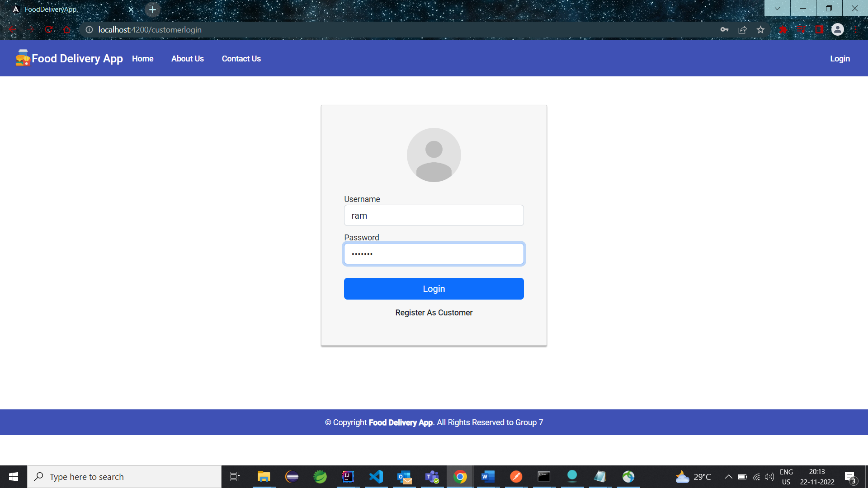
Task: Open About Us navigation item
Action: coord(187,59)
